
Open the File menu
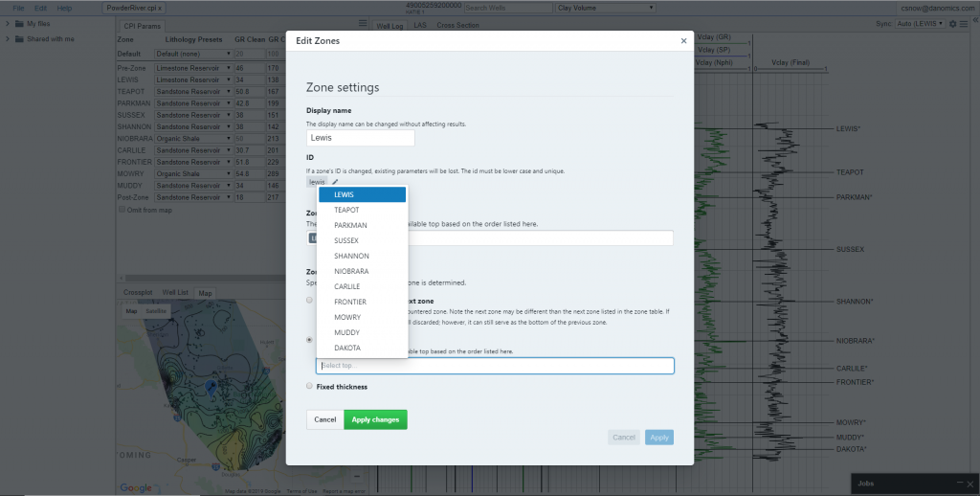coord(19,8)
